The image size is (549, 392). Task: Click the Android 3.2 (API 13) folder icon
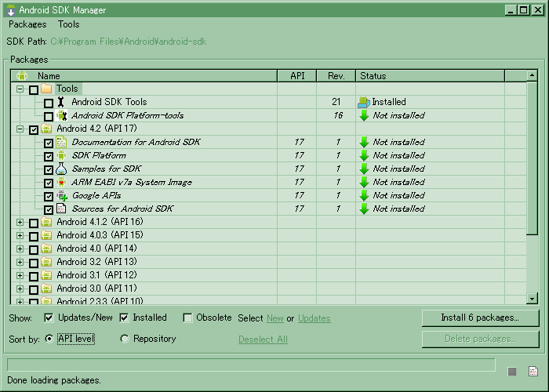point(46,262)
